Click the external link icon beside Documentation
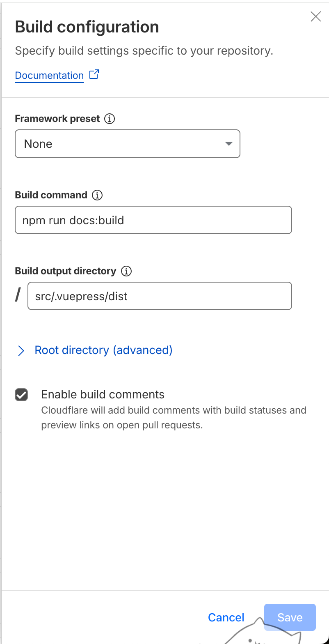The height and width of the screenshot is (644, 329). pos(94,75)
